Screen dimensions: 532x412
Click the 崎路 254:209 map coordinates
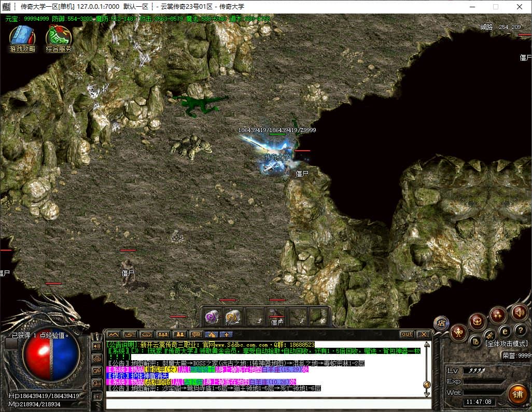click(x=500, y=27)
